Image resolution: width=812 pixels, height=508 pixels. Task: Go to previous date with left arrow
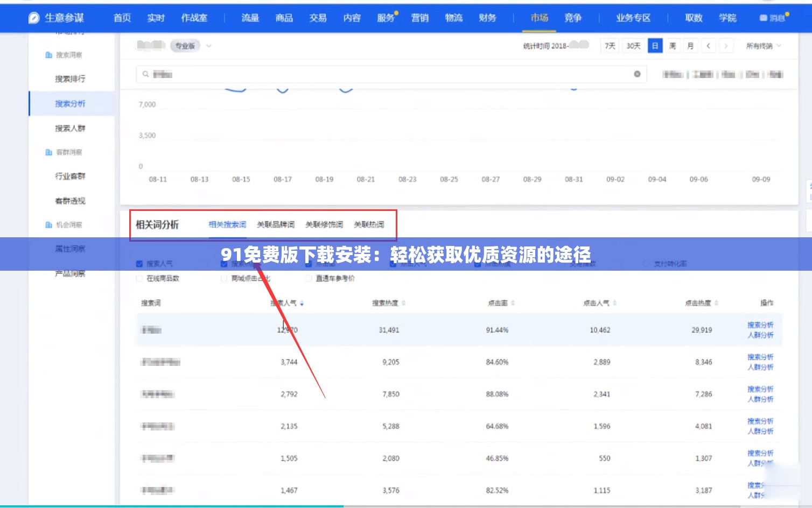point(708,46)
